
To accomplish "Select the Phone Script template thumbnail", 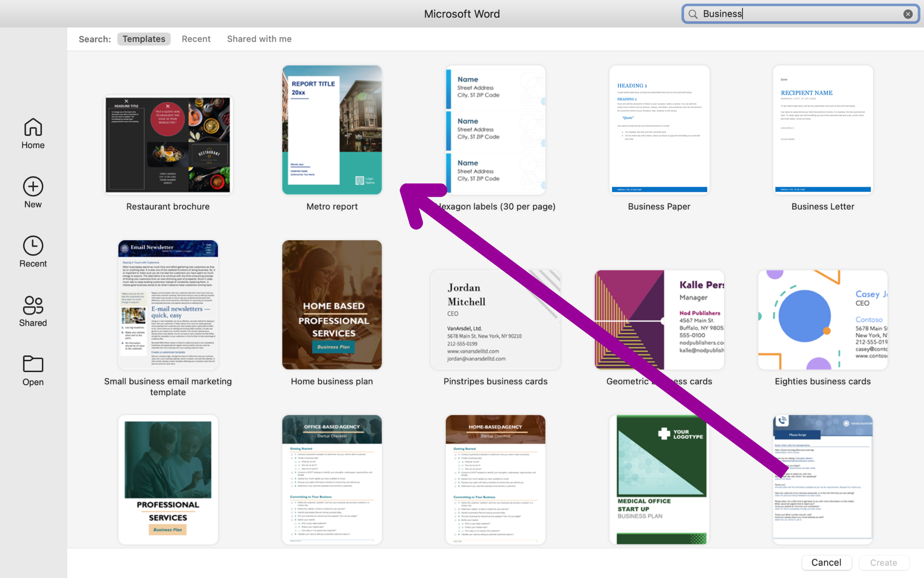I will tap(823, 480).
